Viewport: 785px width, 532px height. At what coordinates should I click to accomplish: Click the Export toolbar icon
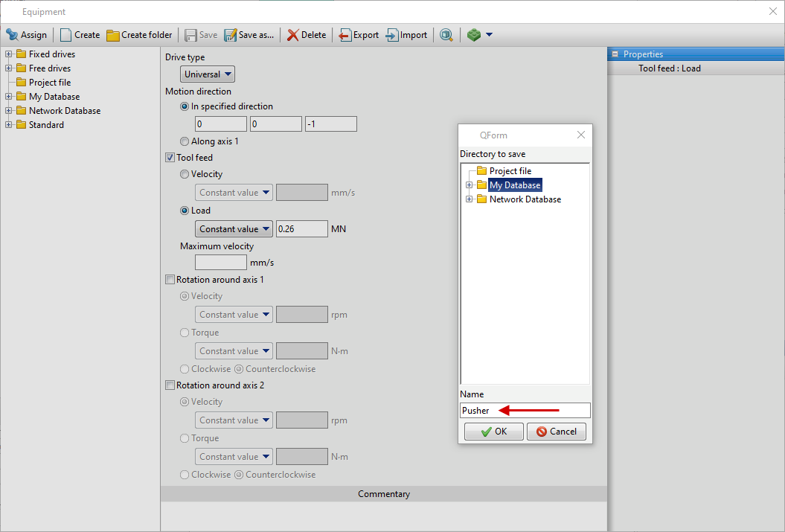[345, 35]
